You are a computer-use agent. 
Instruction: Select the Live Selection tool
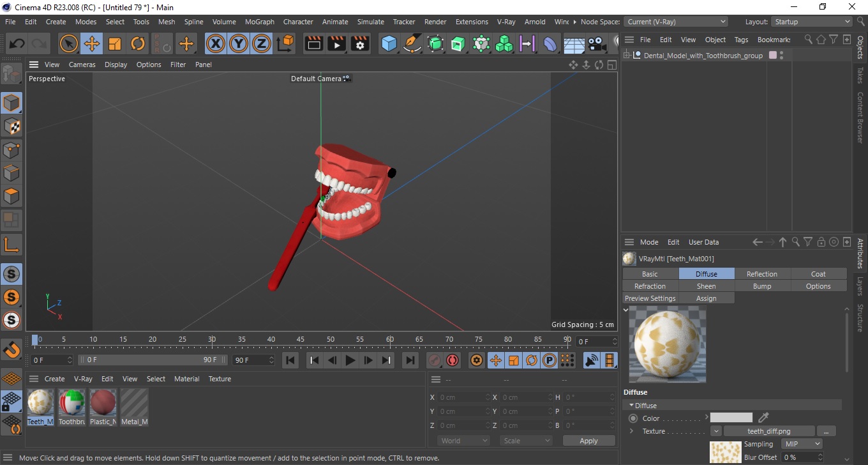pyautogui.click(x=69, y=44)
